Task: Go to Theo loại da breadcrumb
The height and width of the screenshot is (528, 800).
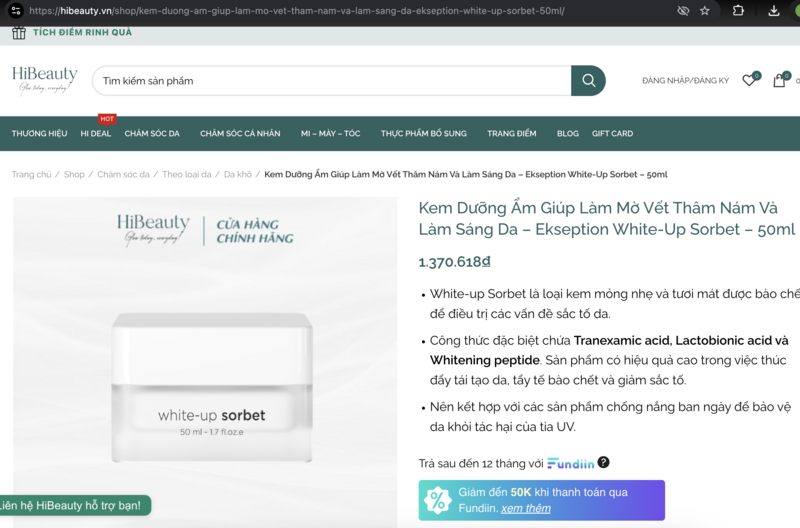Action: [187, 174]
